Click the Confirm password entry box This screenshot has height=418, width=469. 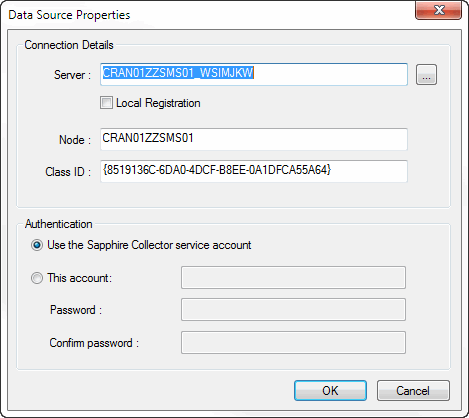(293, 342)
